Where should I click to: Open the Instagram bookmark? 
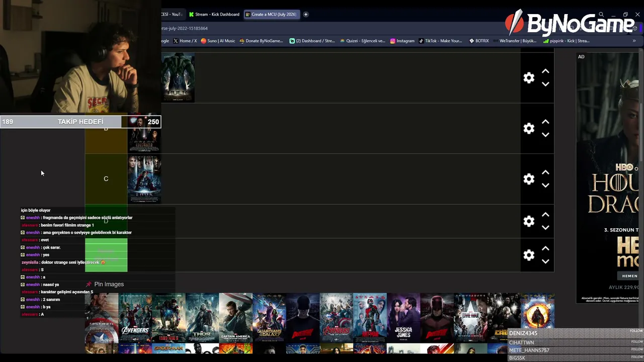pos(402,41)
